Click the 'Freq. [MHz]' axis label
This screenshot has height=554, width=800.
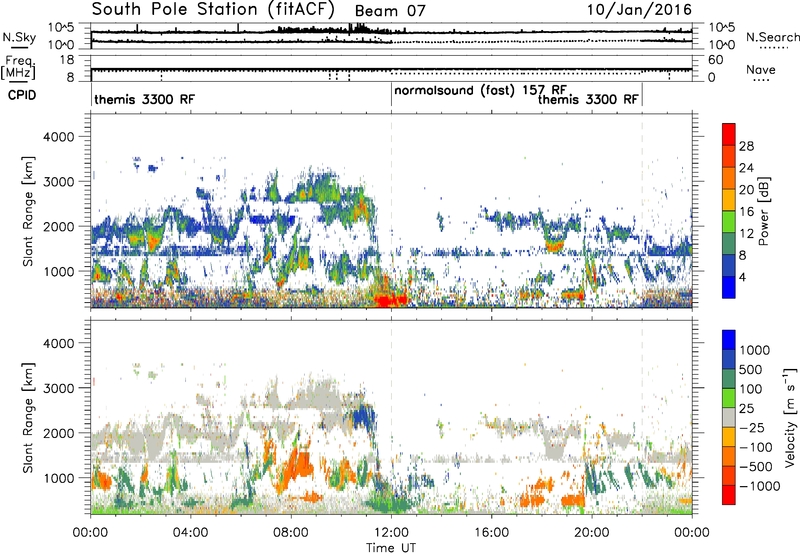[x=18, y=68]
